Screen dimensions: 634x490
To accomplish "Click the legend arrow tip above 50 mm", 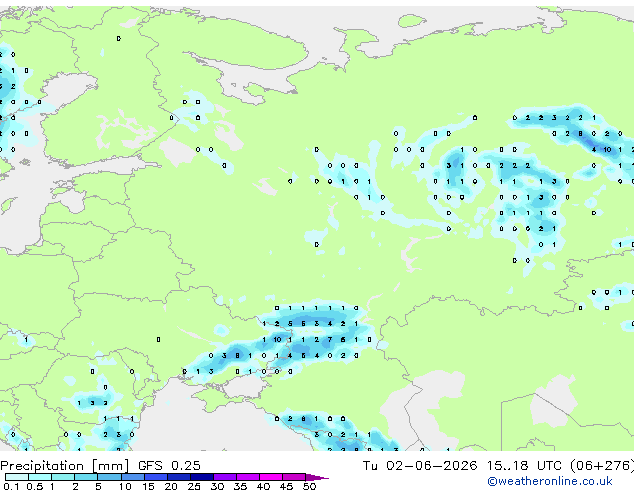I will click(317, 477).
